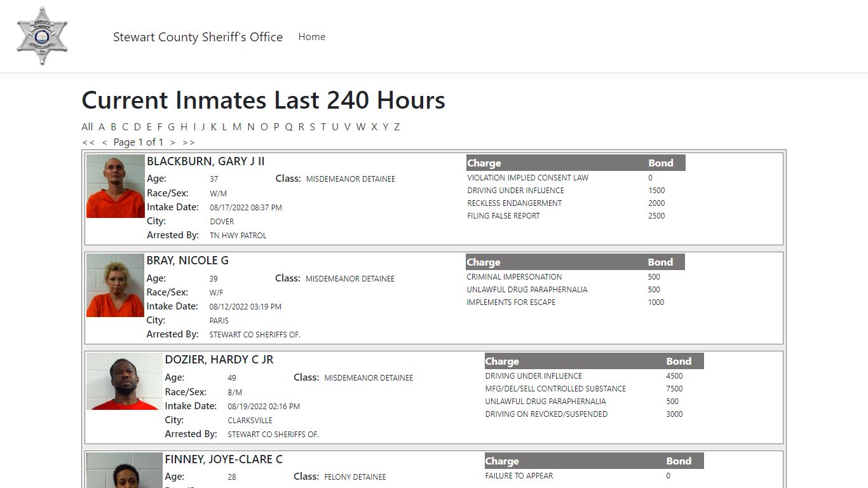Viewport: 868px width, 488px height.
Task: Click the Current Inmates Last 240 Hours heading
Action: [x=264, y=100]
